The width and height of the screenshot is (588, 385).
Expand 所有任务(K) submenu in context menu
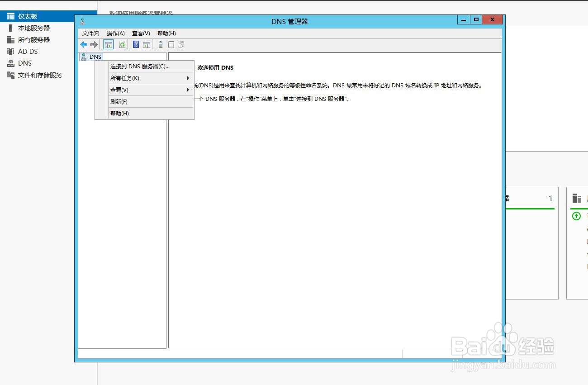pos(145,78)
